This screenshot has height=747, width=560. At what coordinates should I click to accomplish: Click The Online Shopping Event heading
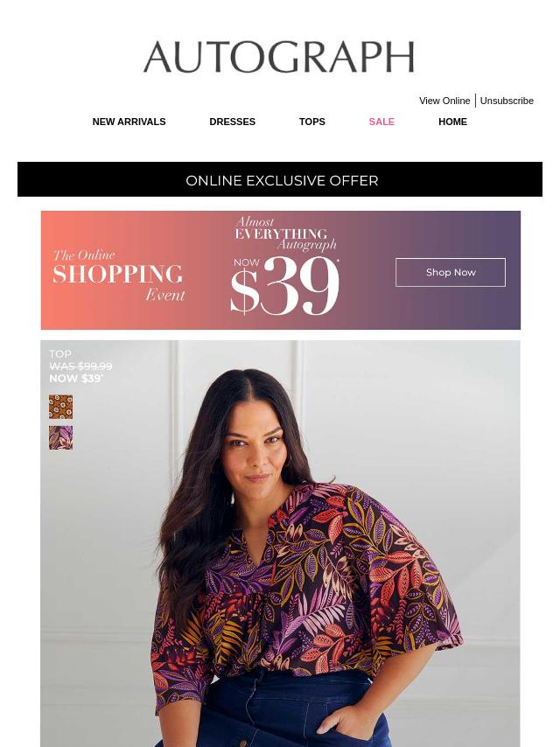(118, 276)
